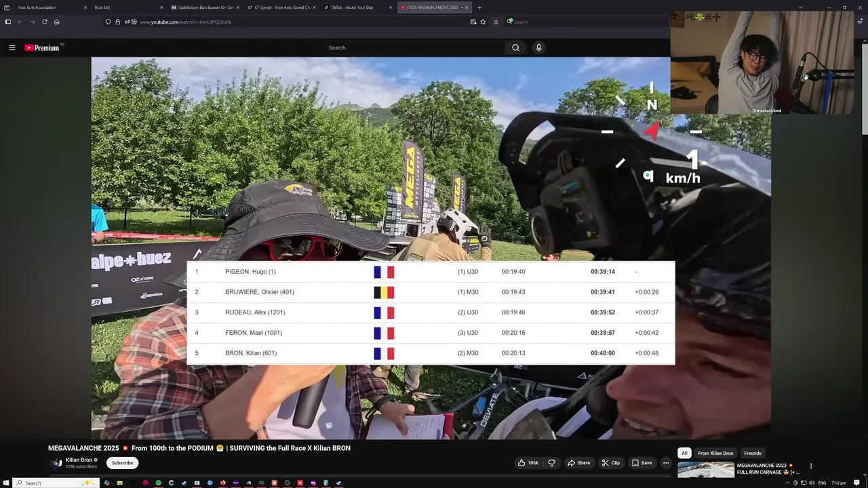Open the clock showing 7:18 pm
Image resolution: width=868 pixels, height=488 pixels.
tap(839, 483)
